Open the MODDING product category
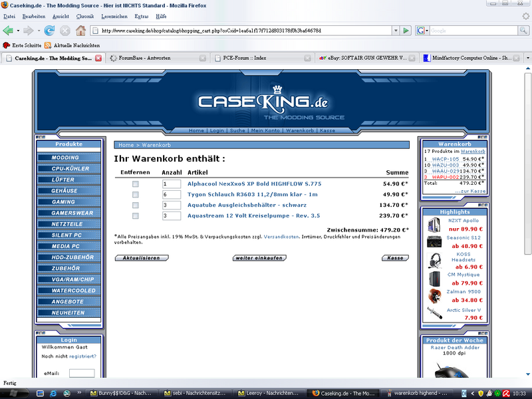 click(69, 158)
